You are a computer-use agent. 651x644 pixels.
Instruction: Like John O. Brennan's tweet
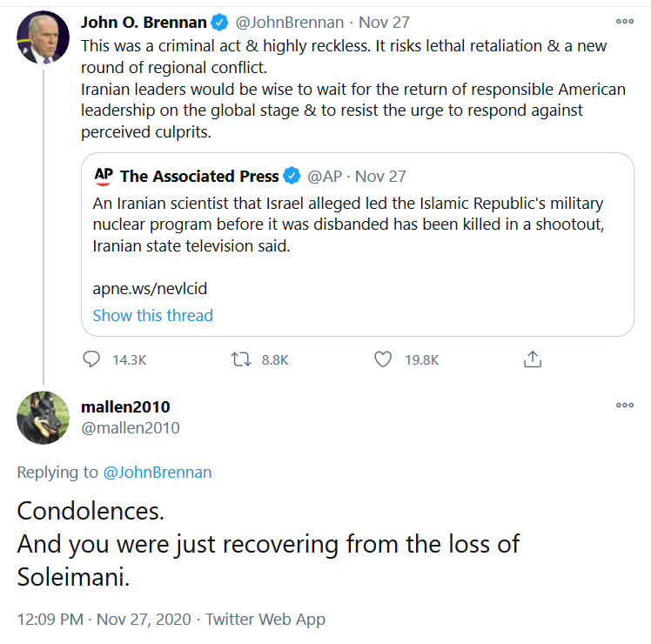[x=383, y=359]
